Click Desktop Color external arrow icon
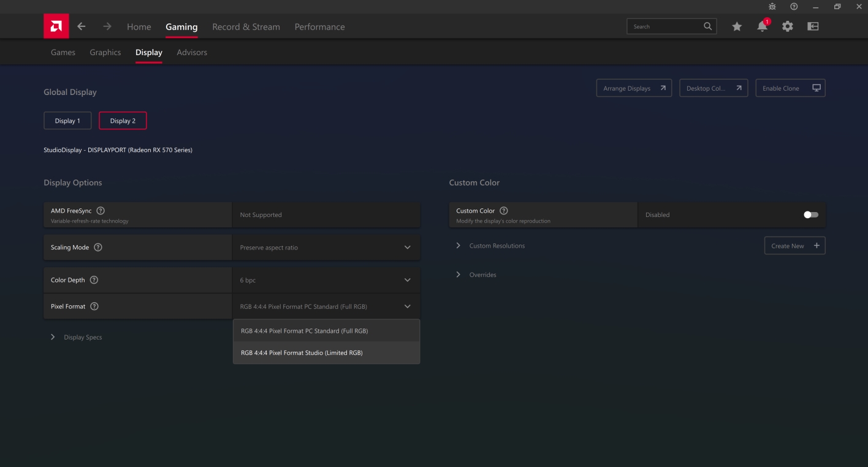The height and width of the screenshot is (467, 868). (x=739, y=88)
